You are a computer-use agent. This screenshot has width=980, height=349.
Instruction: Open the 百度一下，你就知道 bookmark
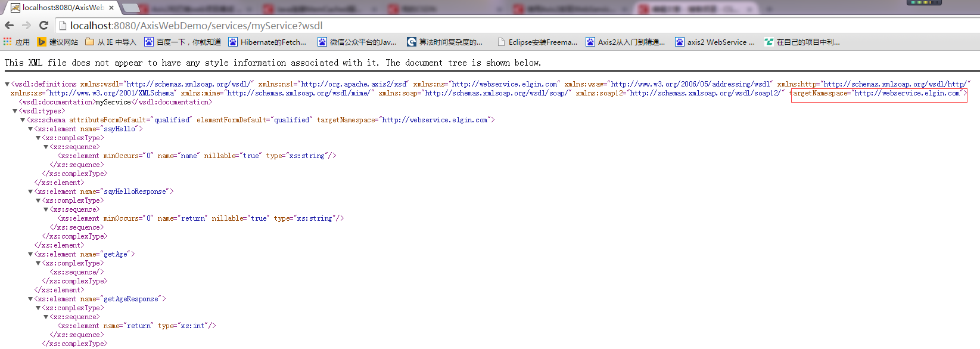(x=182, y=42)
